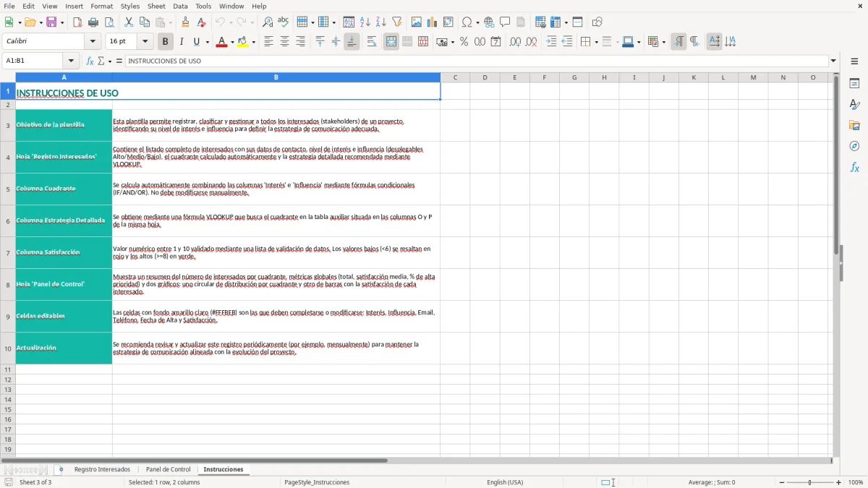This screenshot has width=868, height=488.
Task: Apply the yellow background color swatch
Action: 242,42
